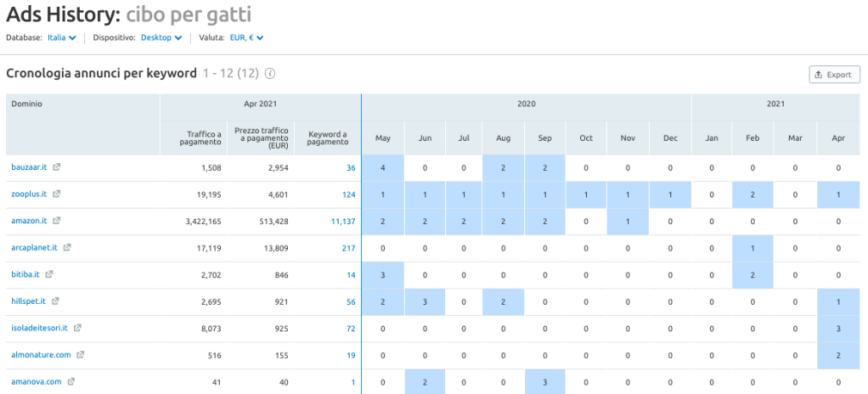This screenshot has width=868, height=394.
Task: Select bitiba.it Feb cell showing 2
Action: [x=752, y=275]
